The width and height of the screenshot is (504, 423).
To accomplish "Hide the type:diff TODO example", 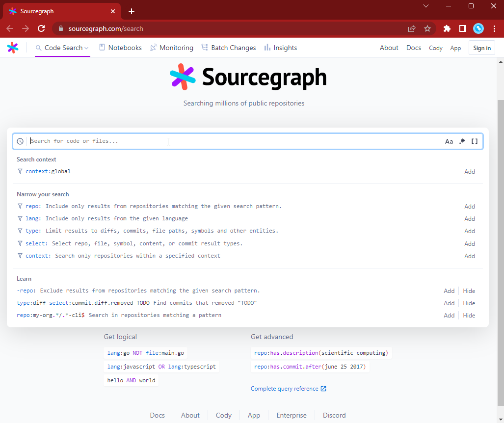I will (x=469, y=303).
